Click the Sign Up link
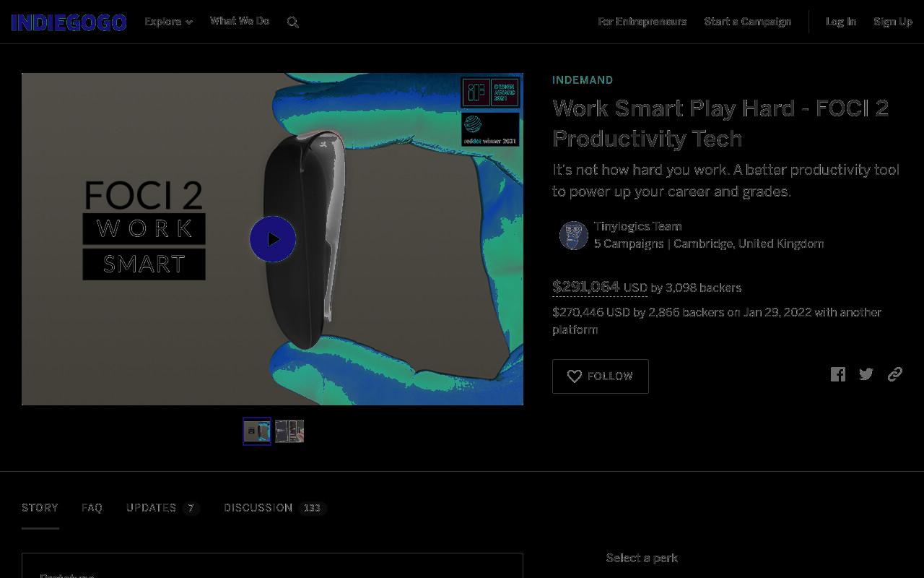Screen dimensions: 924x578 tap(893, 22)
